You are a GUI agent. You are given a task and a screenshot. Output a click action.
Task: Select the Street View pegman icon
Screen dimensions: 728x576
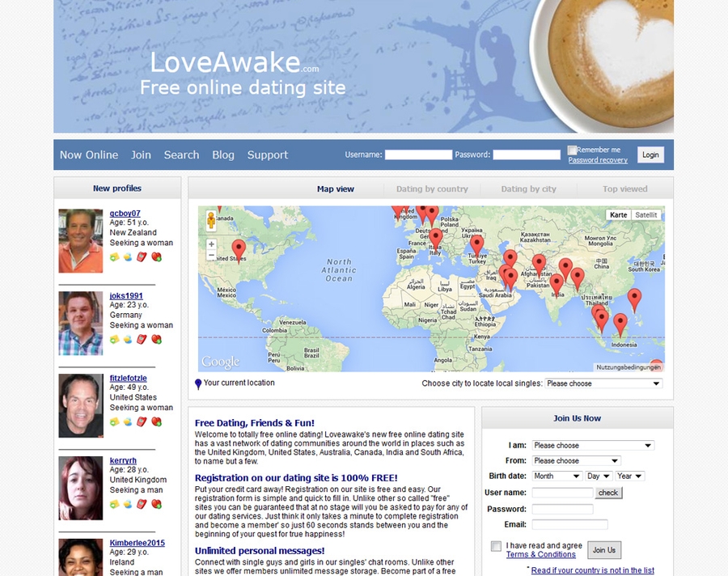click(211, 221)
